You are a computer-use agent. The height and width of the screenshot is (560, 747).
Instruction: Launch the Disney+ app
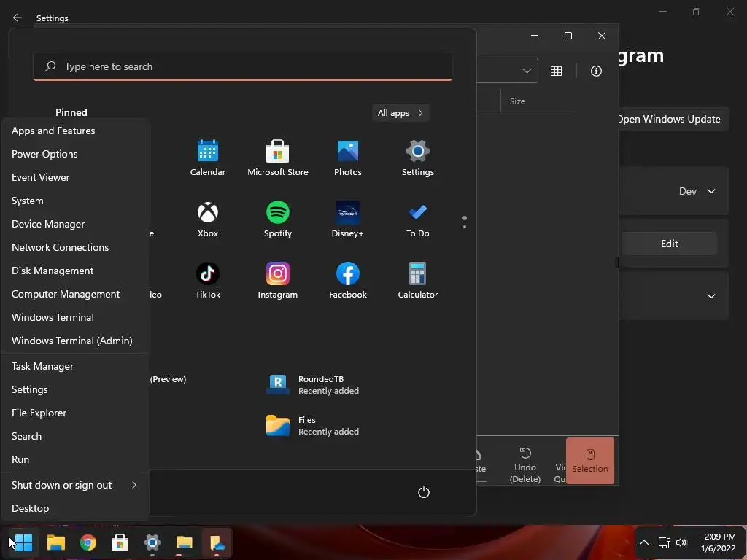coord(348,219)
